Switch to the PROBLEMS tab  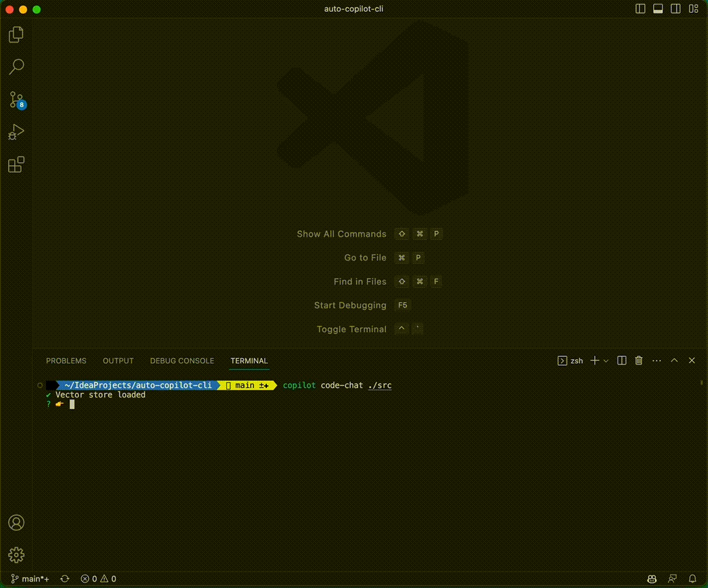point(66,361)
